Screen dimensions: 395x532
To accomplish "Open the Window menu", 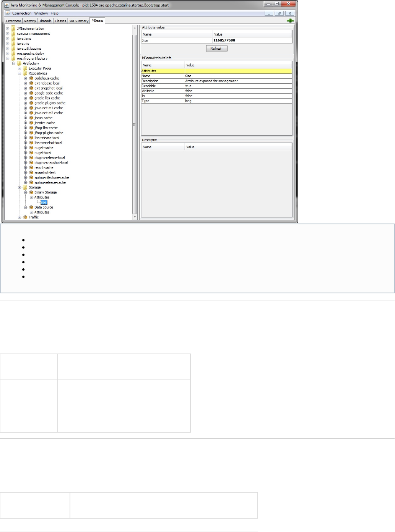I will click(x=41, y=13).
